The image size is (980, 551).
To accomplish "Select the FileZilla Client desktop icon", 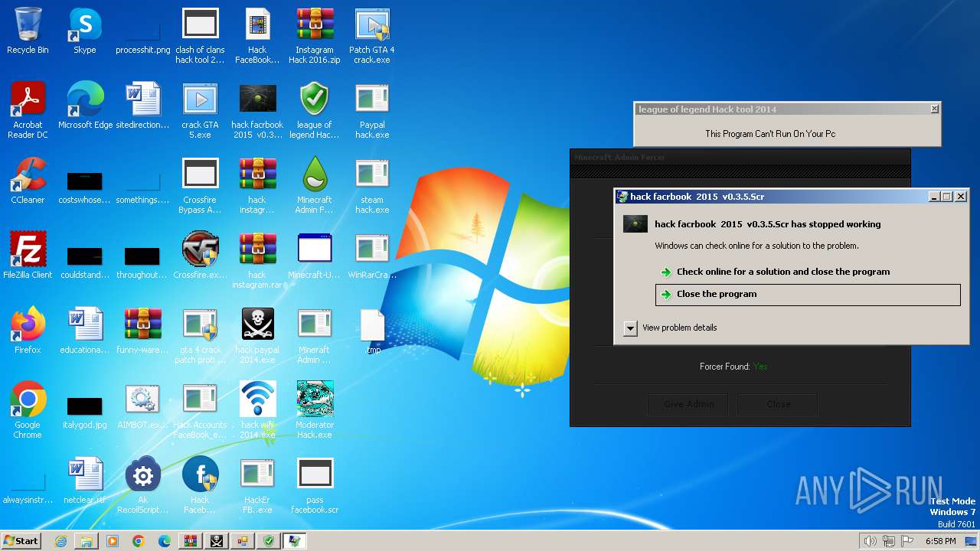I will coord(28,256).
